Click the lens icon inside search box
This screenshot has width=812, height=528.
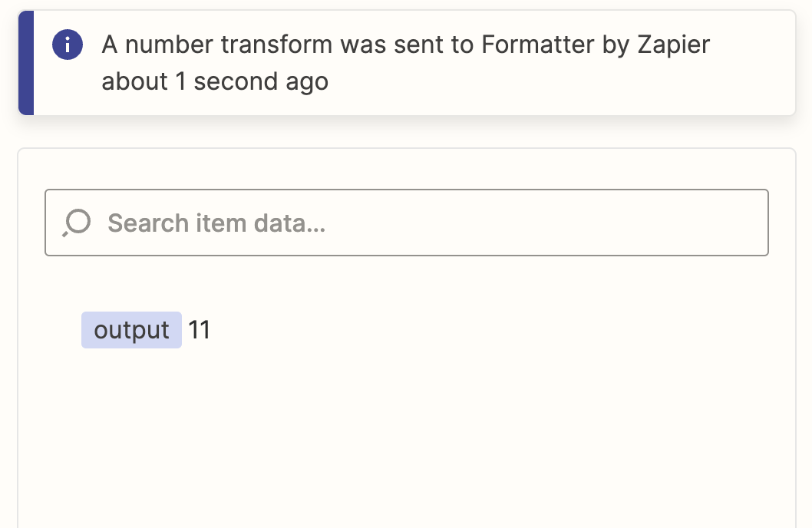tap(77, 223)
